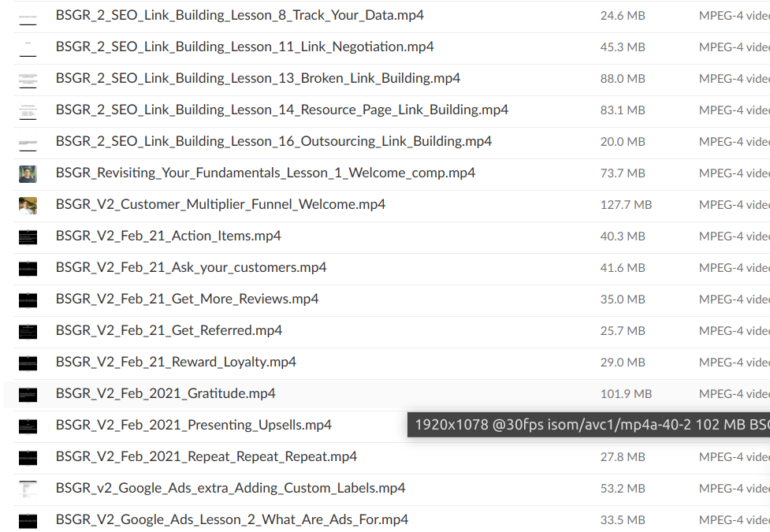Viewport: 770px width, 532px height.
Task: Select BSGR_V2_Feb_2021_Presenting_Upsells.mp4
Action: click(x=193, y=426)
